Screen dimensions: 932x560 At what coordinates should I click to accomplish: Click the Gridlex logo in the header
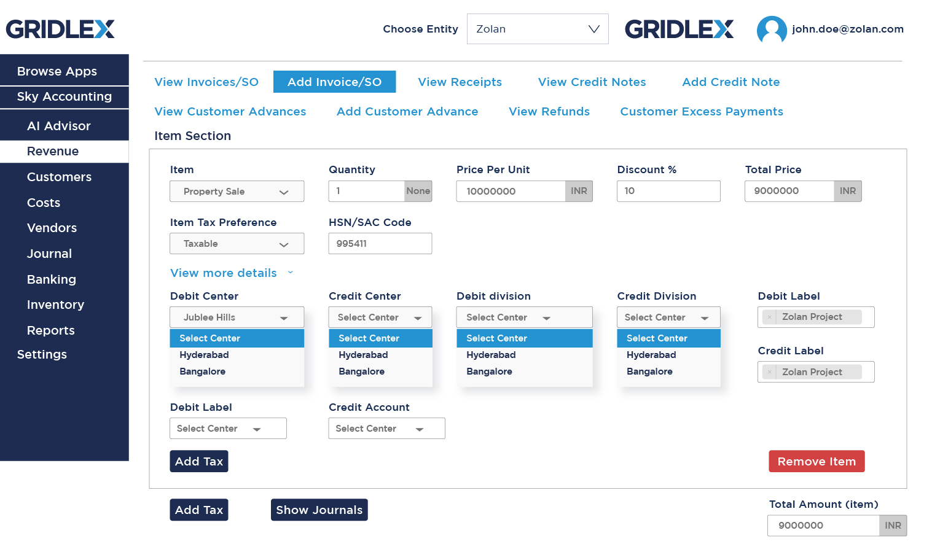pyautogui.click(x=679, y=29)
